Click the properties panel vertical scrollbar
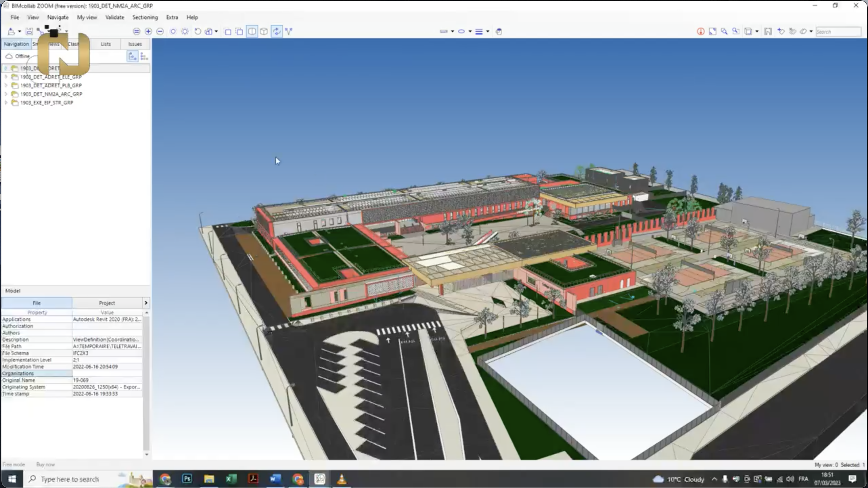The width and height of the screenshot is (868, 488). [x=146, y=382]
